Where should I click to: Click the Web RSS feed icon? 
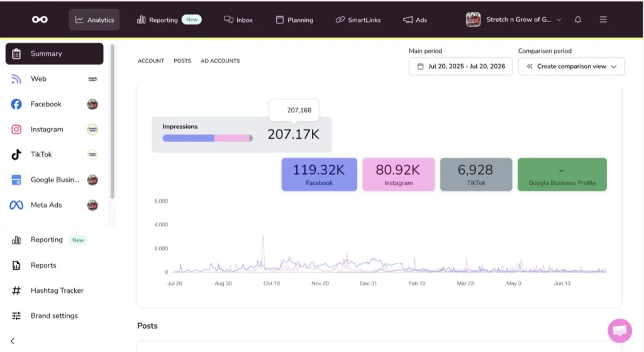click(16, 79)
